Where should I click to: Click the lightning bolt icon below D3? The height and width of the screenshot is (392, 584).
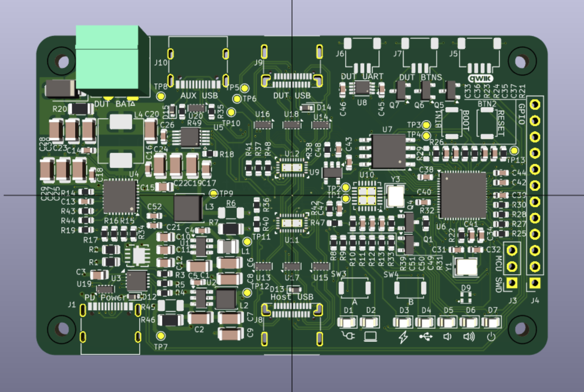tap(403, 337)
